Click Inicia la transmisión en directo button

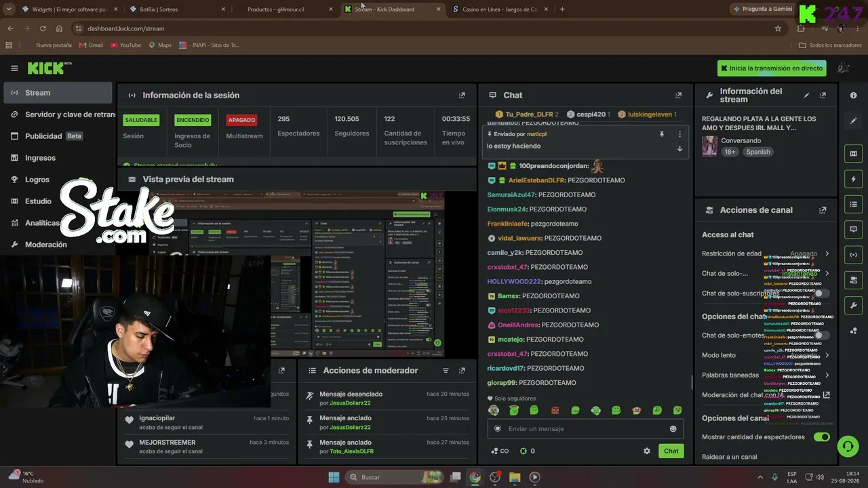pos(772,68)
